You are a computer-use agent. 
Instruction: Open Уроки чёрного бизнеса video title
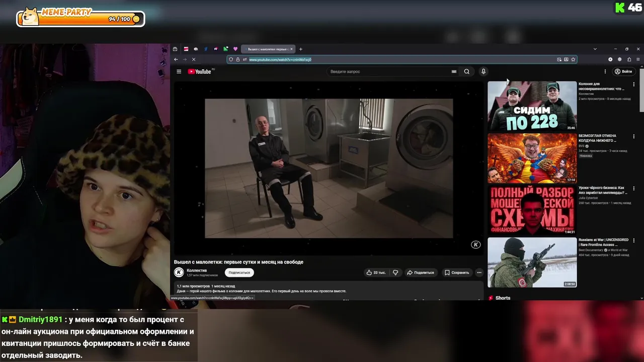click(x=603, y=190)
